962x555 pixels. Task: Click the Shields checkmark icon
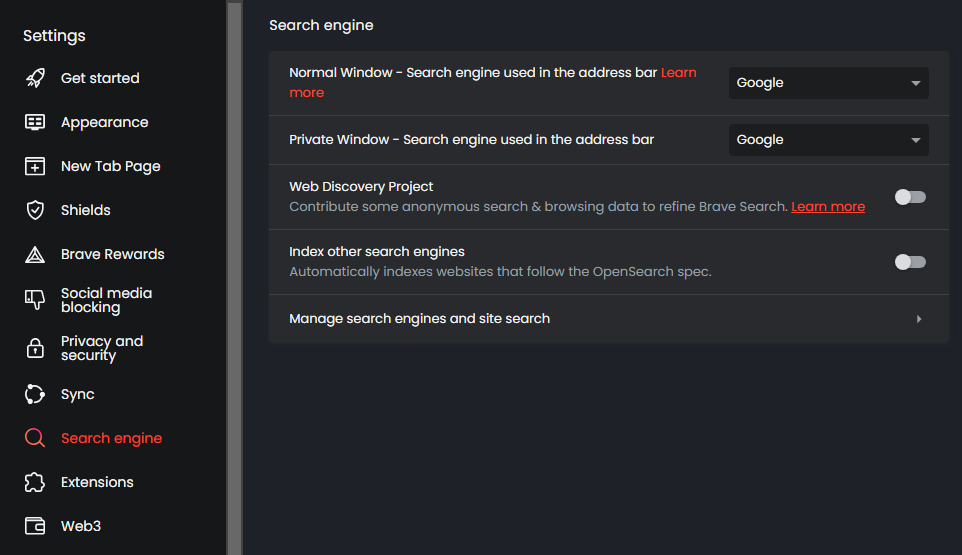[35, 210]
